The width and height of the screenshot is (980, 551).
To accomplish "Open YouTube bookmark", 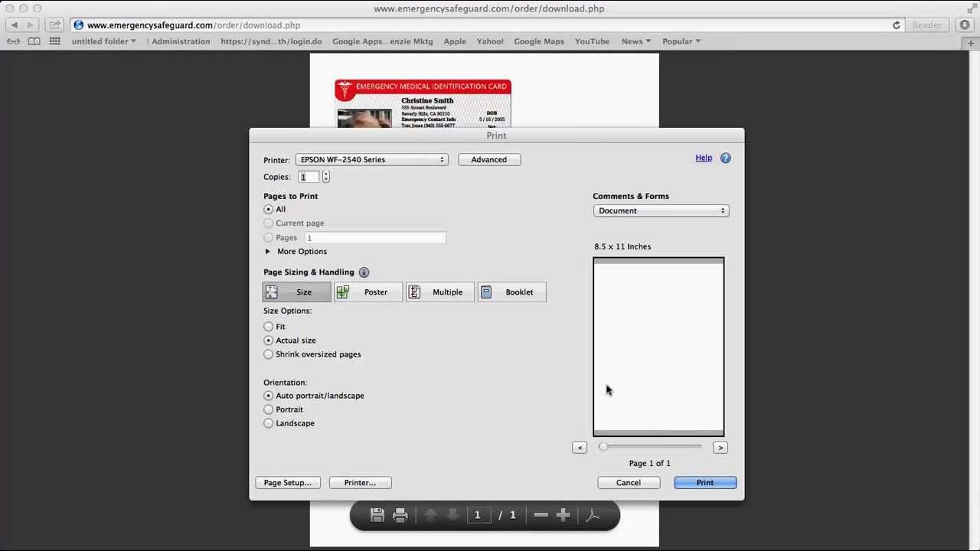I will (592, 41).
